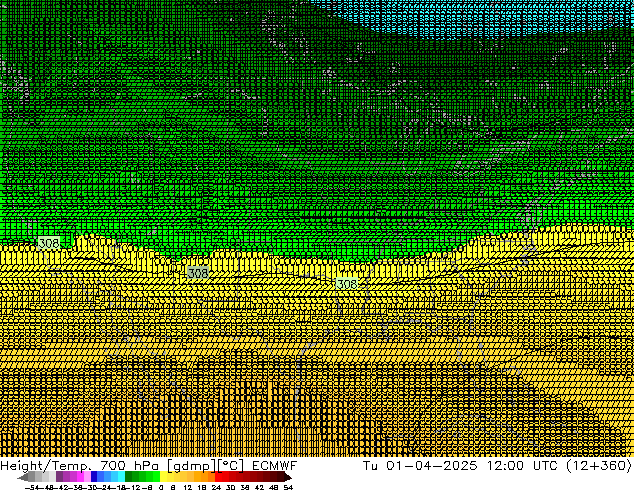Click the cyan legend swatch above -18
634x490 pixels.
tap(122, 477)
